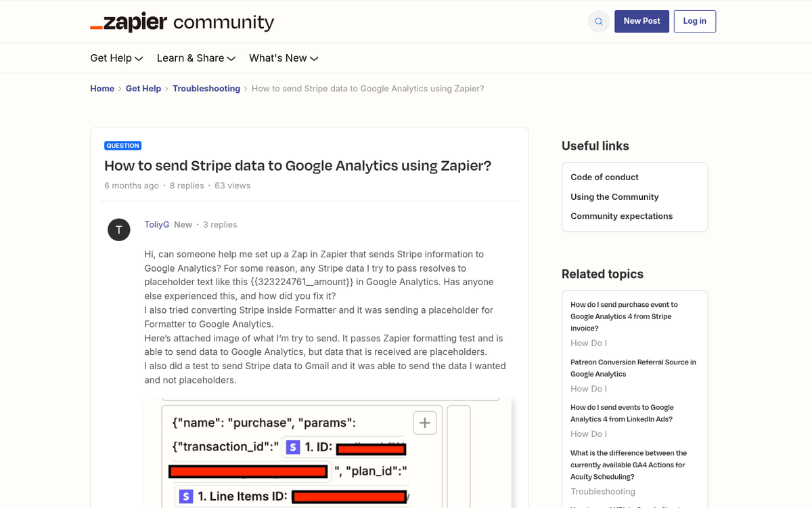812x508 pixels.
Task: Click the Zapier community logo
Action: coord(183,22)
